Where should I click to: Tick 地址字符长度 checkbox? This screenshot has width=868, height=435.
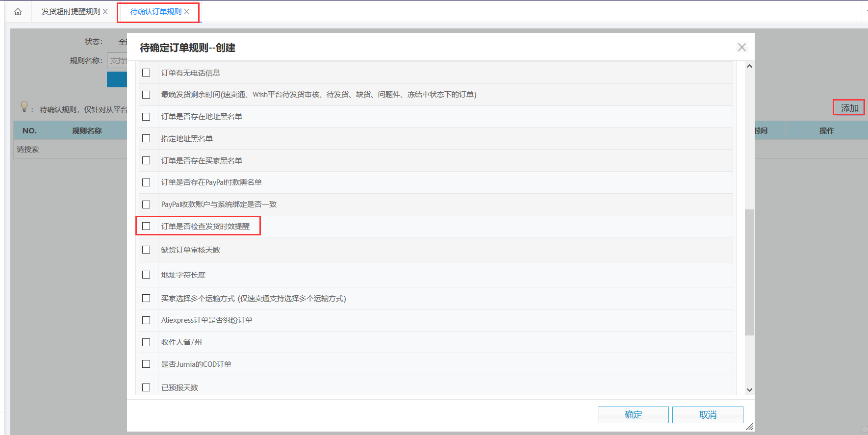pos(146,275)
